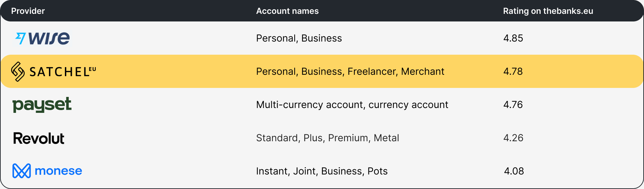Select the Provider column header

pyautogui.click(x=28, y=11)
